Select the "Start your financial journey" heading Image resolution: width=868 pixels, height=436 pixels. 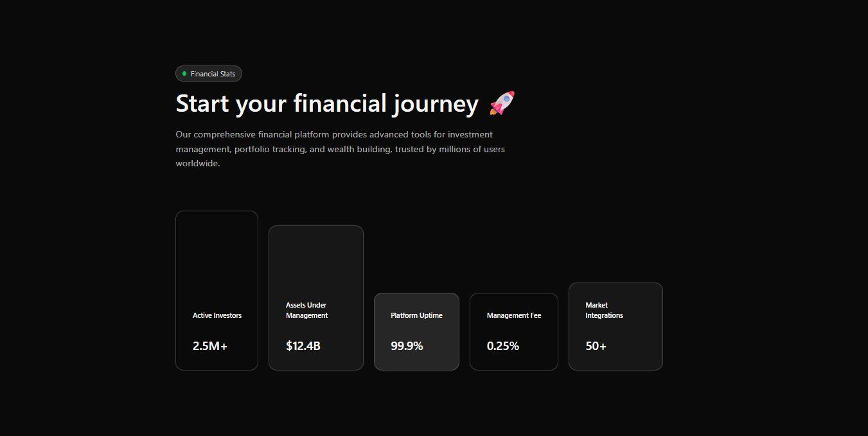click(327, 103)
